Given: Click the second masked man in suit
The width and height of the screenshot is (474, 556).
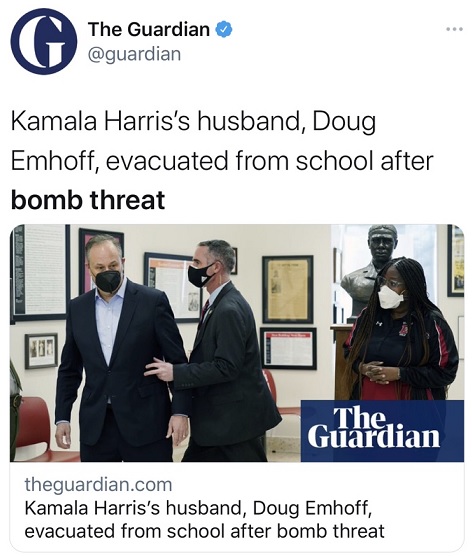Looking at the screenshot, I should pyautogui.click(x=216, y=351).
